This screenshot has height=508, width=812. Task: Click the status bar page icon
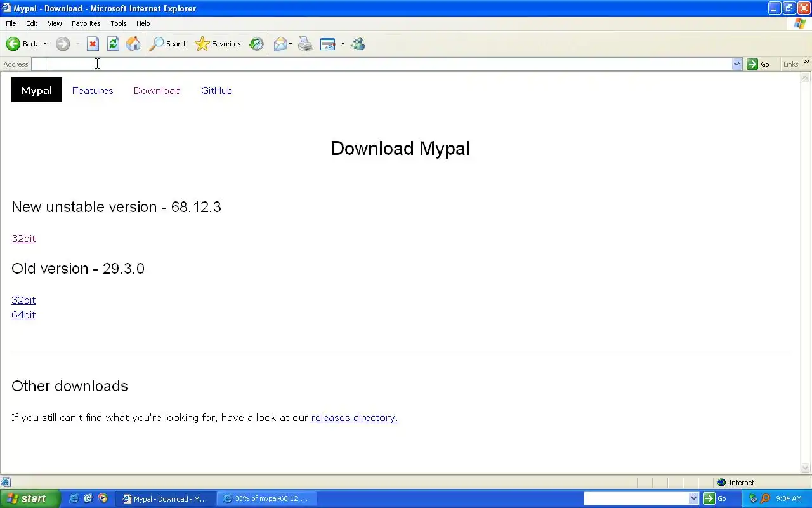(6, 482)
